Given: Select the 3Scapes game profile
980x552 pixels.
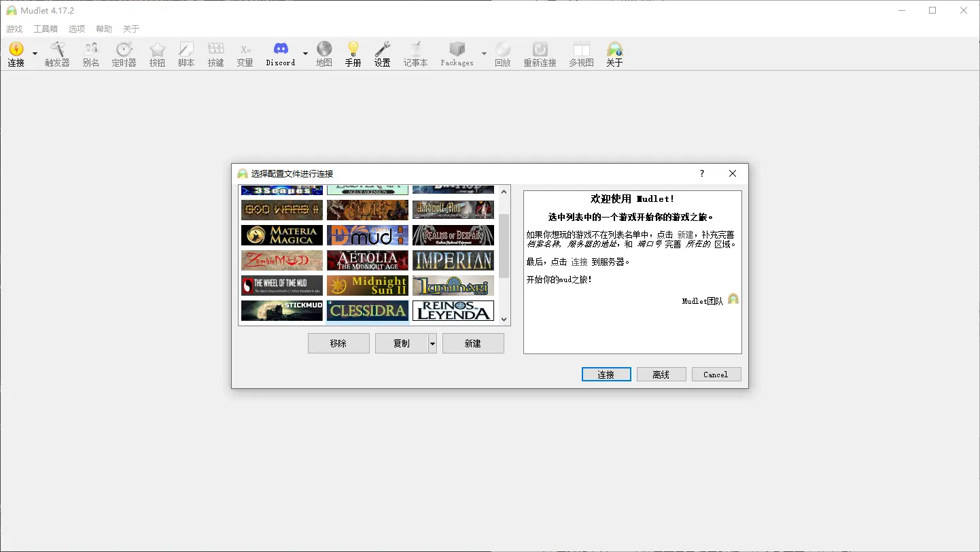Looking at the screenshot, I should 282,190.
